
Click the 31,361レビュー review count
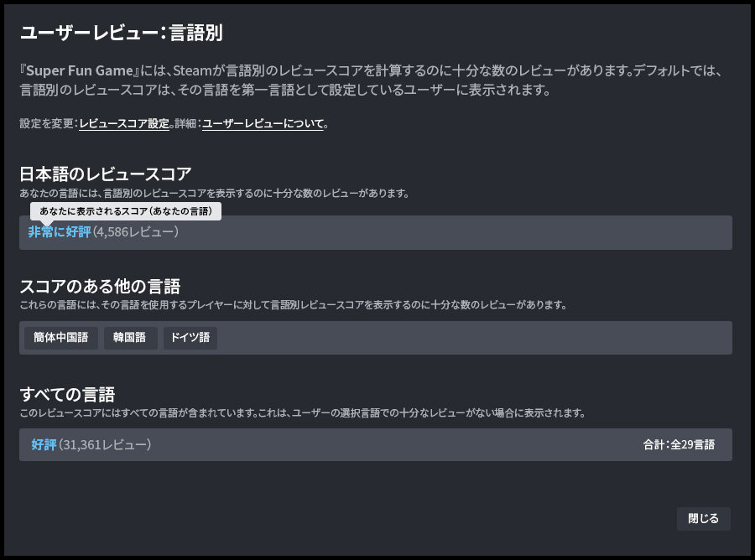(x=105, y=445)
